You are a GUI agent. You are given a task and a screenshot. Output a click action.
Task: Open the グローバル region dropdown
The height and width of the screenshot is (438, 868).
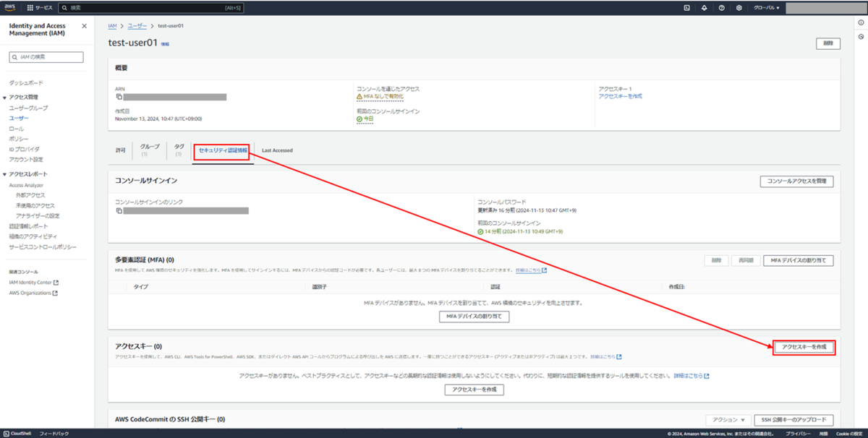767,7
